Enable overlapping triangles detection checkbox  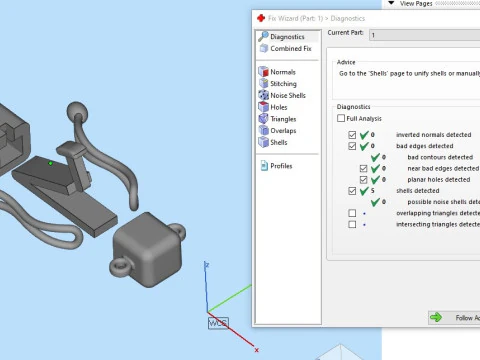[352, 213]
